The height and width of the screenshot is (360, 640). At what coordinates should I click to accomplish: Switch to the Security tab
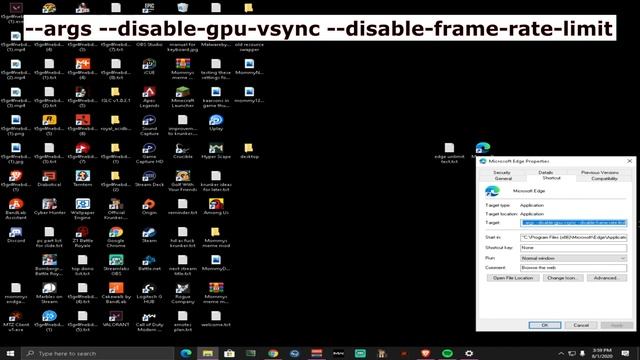(x=502, y=172)
